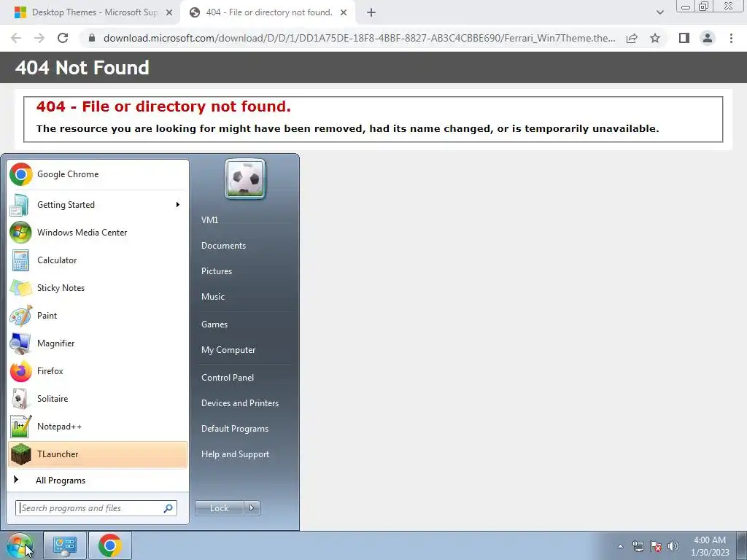This screenshot has height=560, width=747.
Task: Open Chrome tab search chevron
Action: pyautogui.click(x=659, y=12)
